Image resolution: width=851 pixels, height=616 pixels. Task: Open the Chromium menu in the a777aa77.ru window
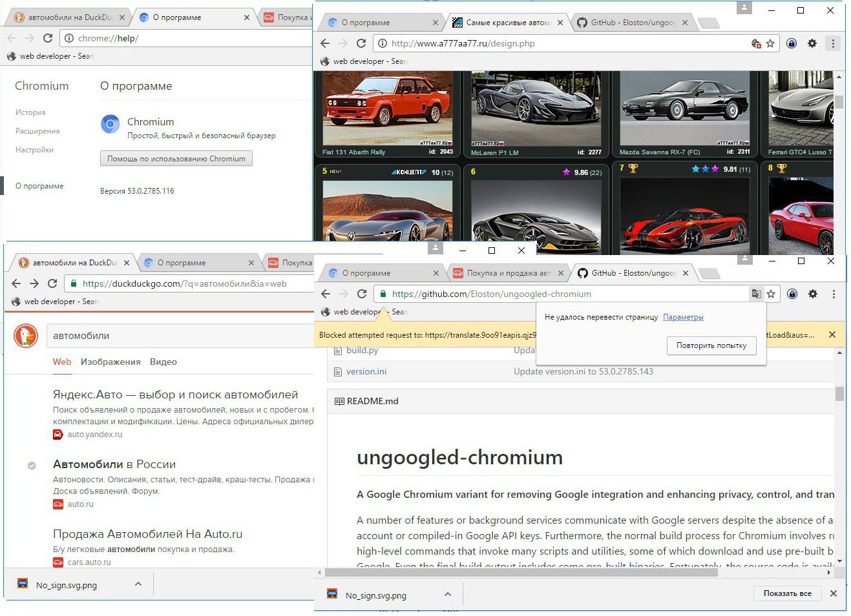pos(833,43)
